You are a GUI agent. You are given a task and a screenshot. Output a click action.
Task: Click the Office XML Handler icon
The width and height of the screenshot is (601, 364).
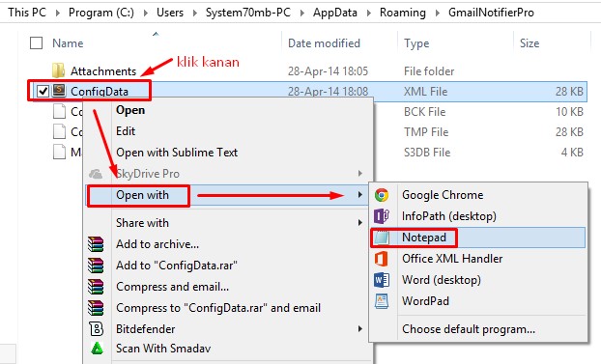tap(381, 259)
